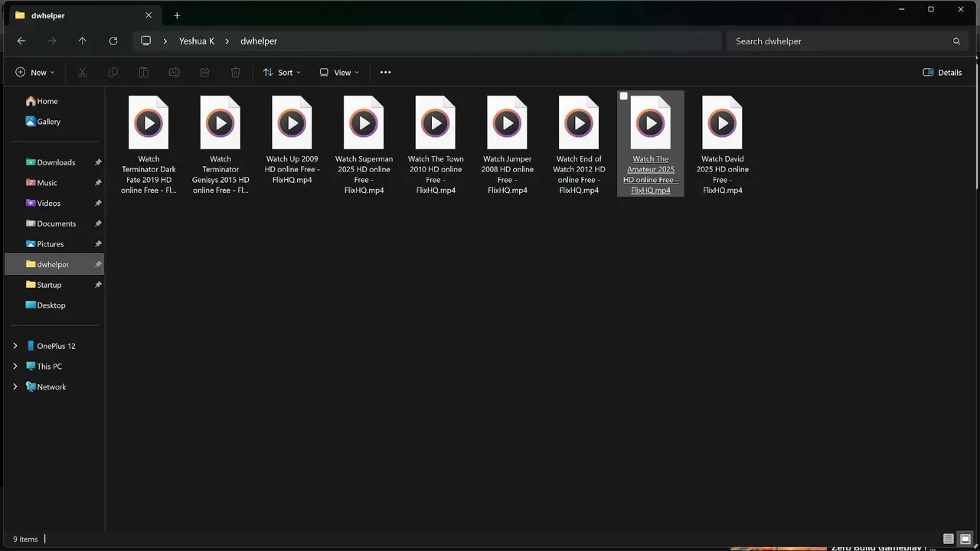Select Watch Up 2009 video file
Viewport: 980px width, 551px height.
(292, 139)
